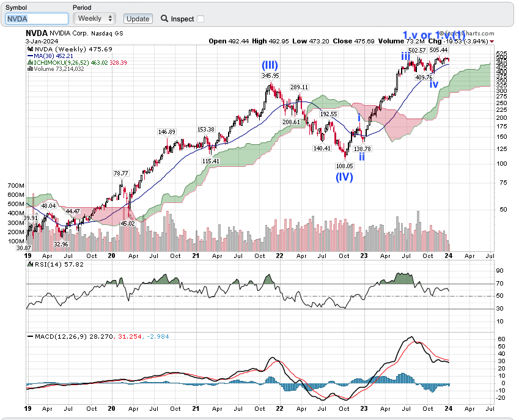The image size is (519, 420).
Task: Click the RSI(14) 57.82 panel label
Action: coord(59,264)
